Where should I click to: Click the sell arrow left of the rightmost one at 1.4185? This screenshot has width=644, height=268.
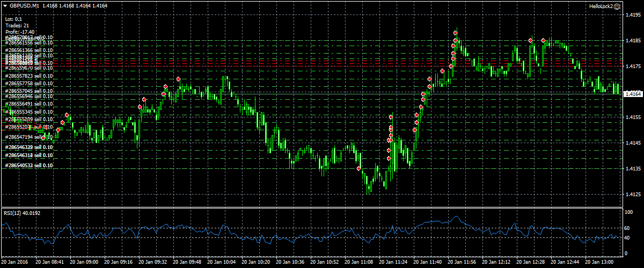click(x=530, y=40)
